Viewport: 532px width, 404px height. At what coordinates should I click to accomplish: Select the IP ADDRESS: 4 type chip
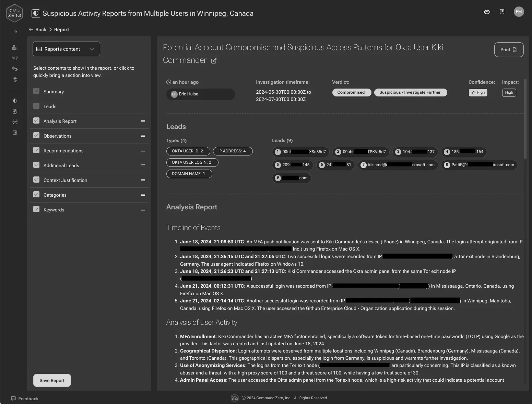pyautogui.click(x=233, y=151)
